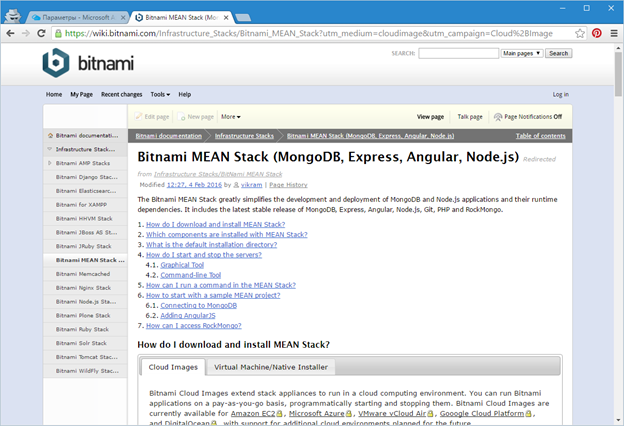Open the Main pages dropdown
The image size is (624, 426).
tap(522, 53)
